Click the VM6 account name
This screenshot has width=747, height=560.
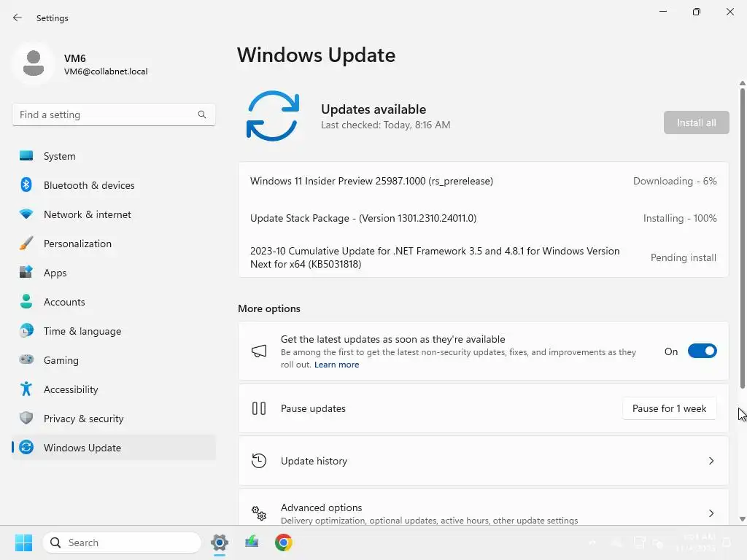(75, 58)
